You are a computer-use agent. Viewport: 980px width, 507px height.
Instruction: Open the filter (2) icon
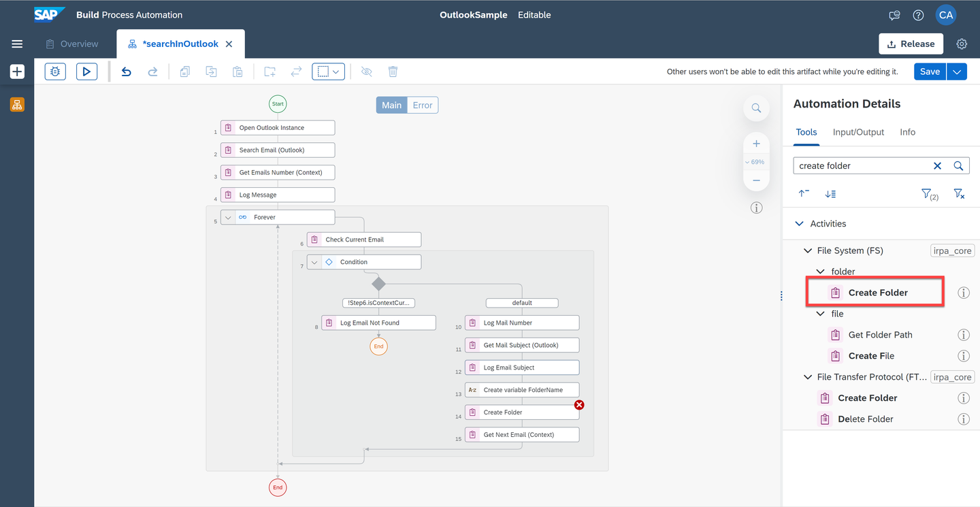[x=930, y=195]
